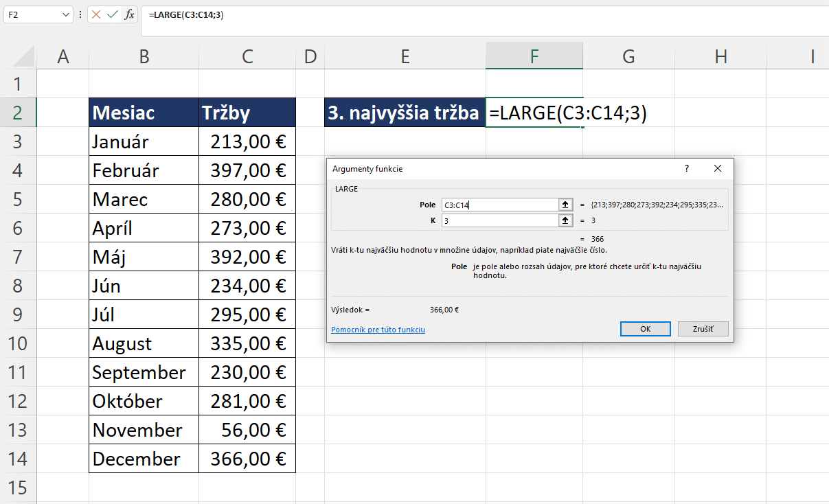This screenshot has width=829, height=504.
Task: Click the 234,00 € value cell
Action: click(247, 286)
